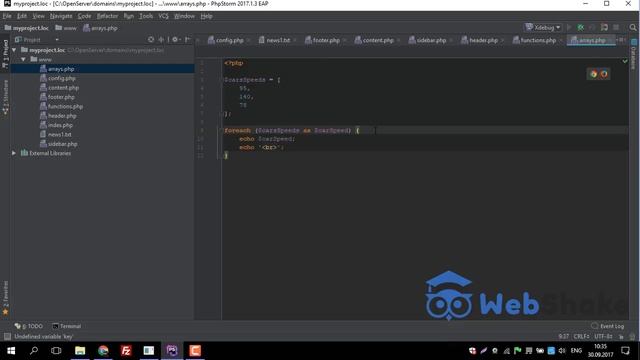Toggle tool window bars icon in status corner

7,337
